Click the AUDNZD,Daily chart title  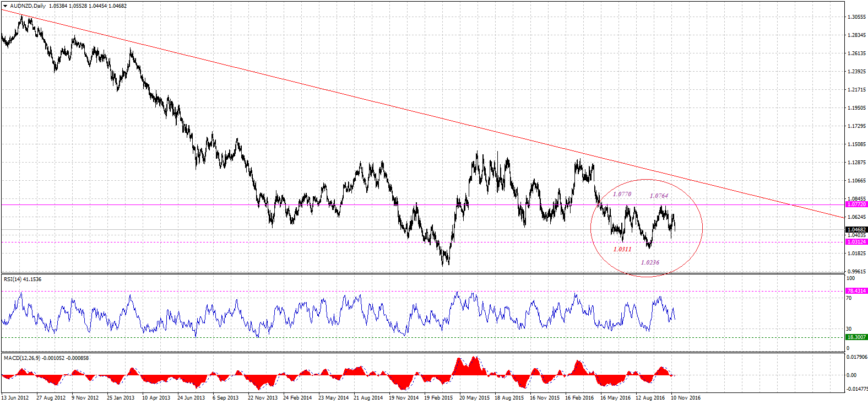(28, 6)
